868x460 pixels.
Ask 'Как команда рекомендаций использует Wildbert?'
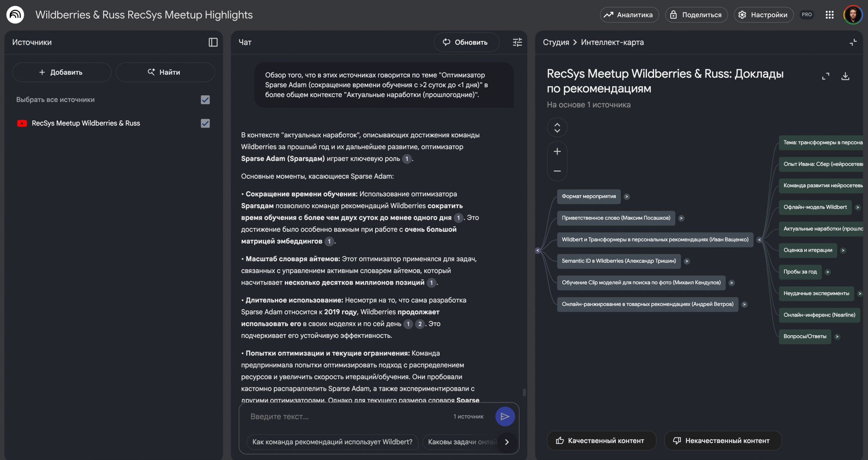(332, 442)
